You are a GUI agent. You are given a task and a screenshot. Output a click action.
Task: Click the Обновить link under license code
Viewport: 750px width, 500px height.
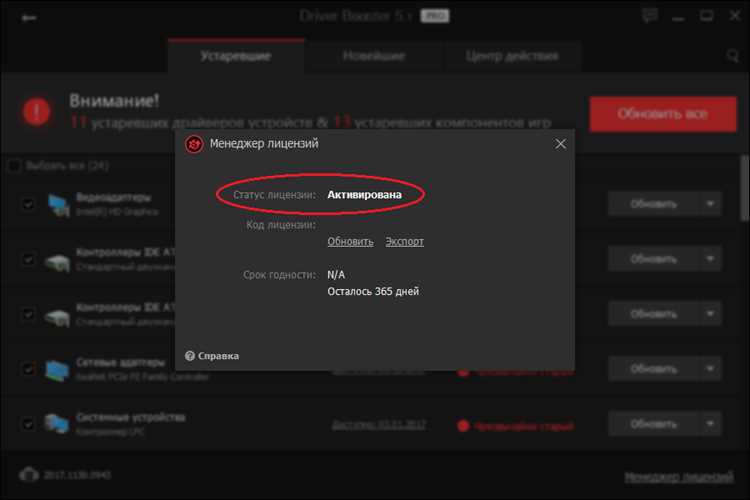click(x=350, y=242)
